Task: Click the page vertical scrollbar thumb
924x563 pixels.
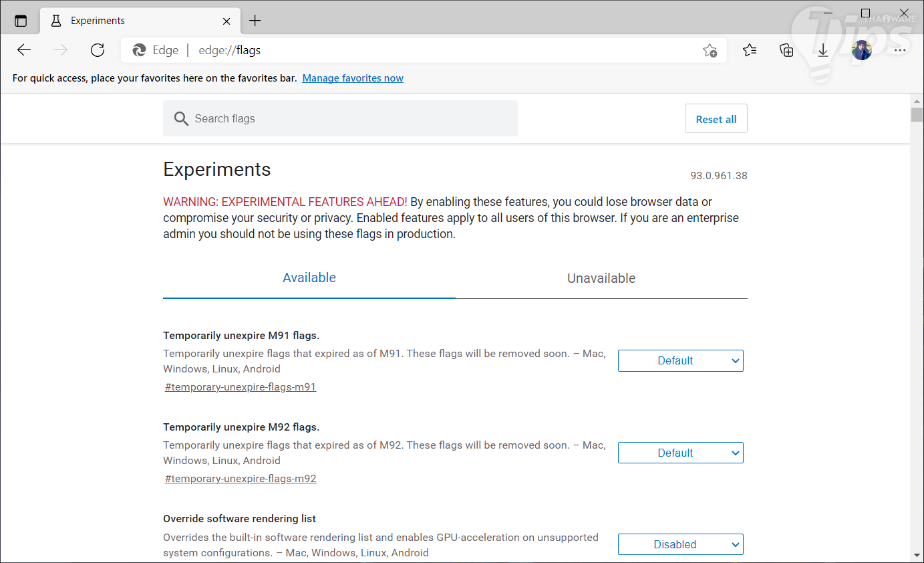Action: pos(917,114)
